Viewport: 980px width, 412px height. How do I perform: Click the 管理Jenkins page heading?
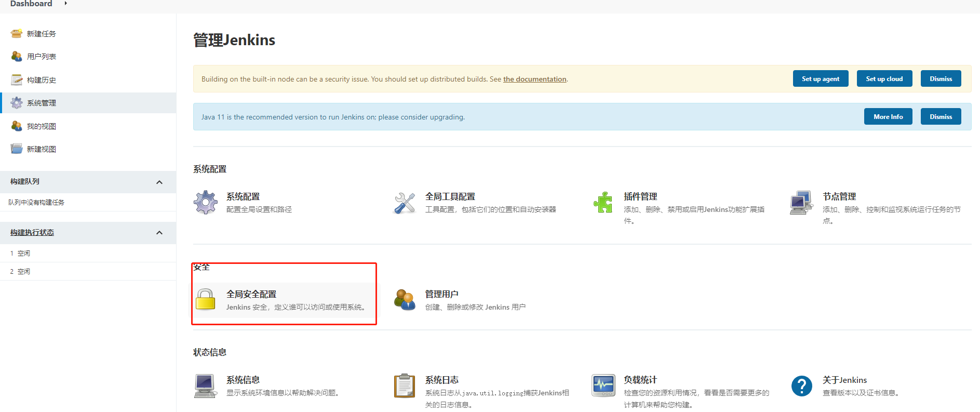coord(234,40)
